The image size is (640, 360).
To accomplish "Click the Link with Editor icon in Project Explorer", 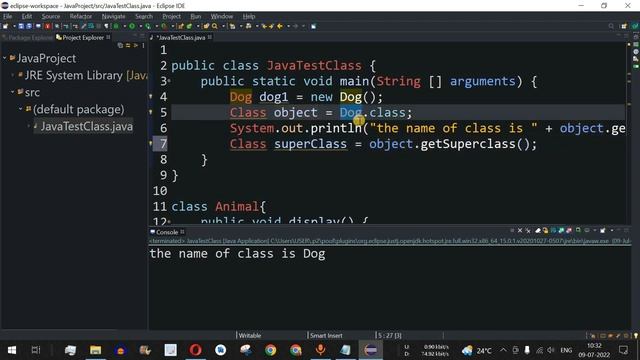I will point(128,45).
